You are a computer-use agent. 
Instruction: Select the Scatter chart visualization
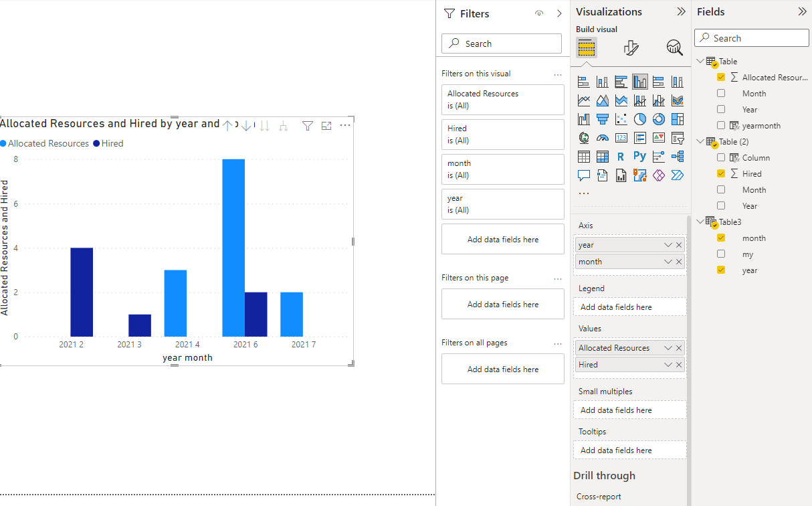621,119
